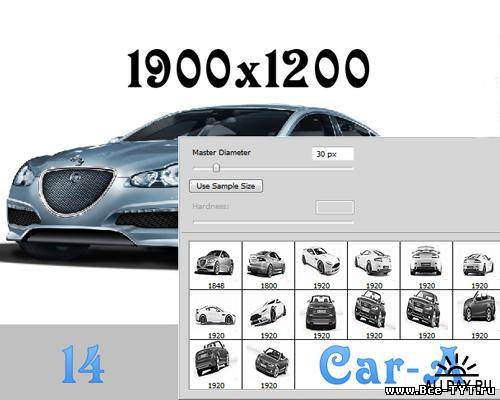Click the Hardness slider track
The image size is (500, 400).
click(x=273, y=221)
